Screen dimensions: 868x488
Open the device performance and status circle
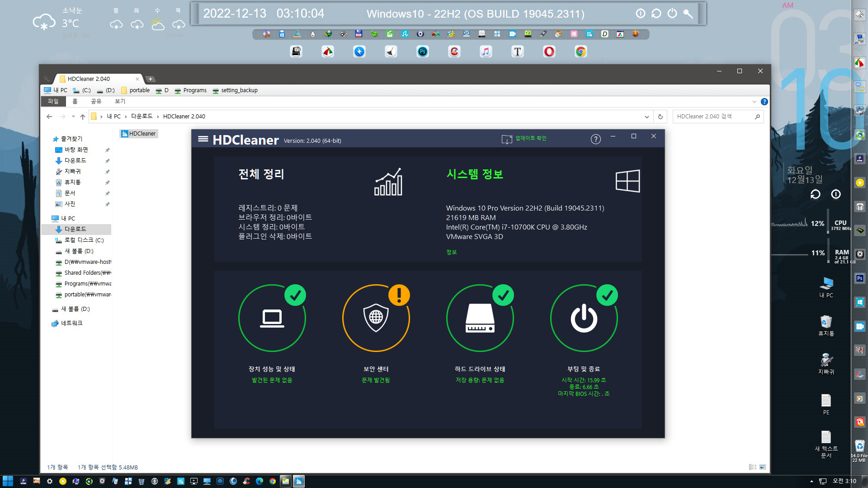click(272, 318)
